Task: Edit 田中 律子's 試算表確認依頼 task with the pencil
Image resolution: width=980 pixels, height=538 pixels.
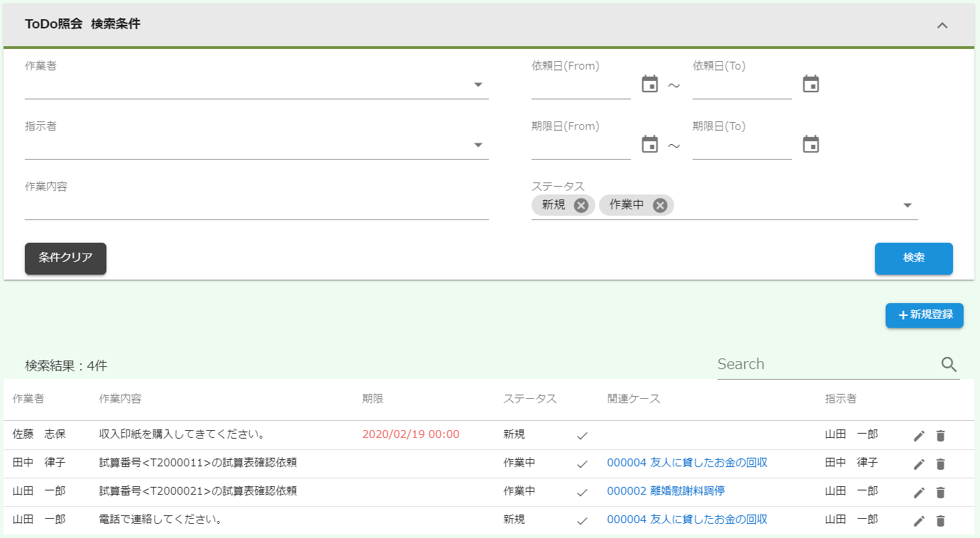Action: tap(919, 464)
